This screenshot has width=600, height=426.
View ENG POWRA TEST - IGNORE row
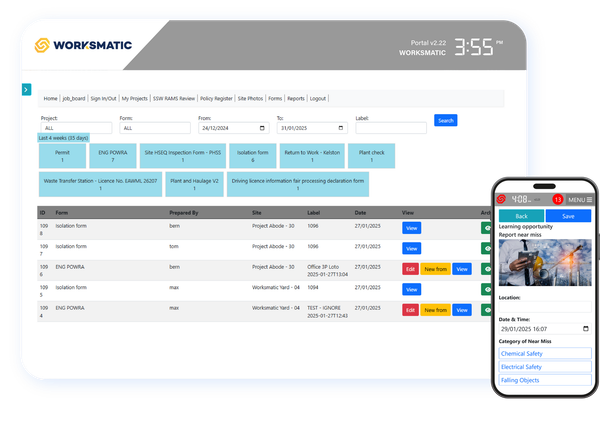coord(462,310)
